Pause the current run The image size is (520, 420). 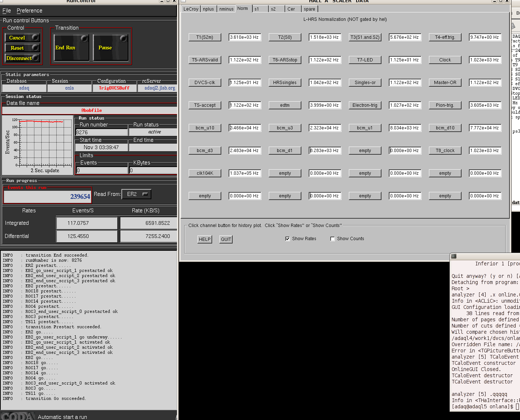pyautogui.click(x=110, y=48)
